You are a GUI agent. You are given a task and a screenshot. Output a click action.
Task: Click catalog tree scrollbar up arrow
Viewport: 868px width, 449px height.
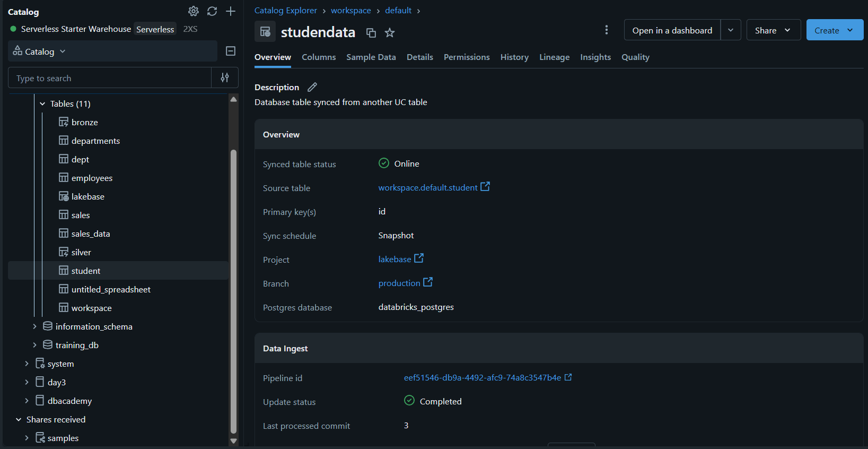click(x=233, y=99)
